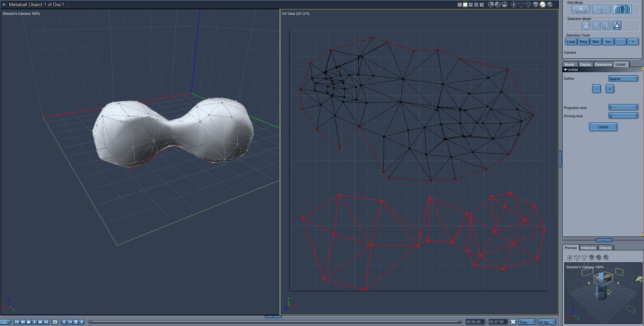The image size is (644, 326).
Task: Open the Define Seams dropdown
Action: (623, 79)
